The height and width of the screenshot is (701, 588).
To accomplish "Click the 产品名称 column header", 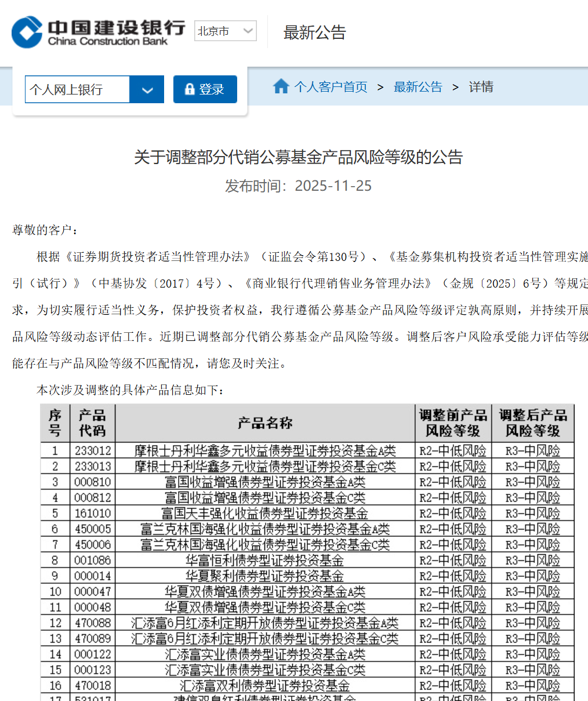I will (264, 423).
